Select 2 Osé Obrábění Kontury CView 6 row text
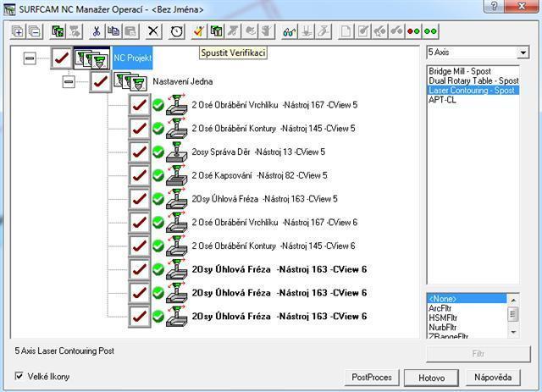 274,246
